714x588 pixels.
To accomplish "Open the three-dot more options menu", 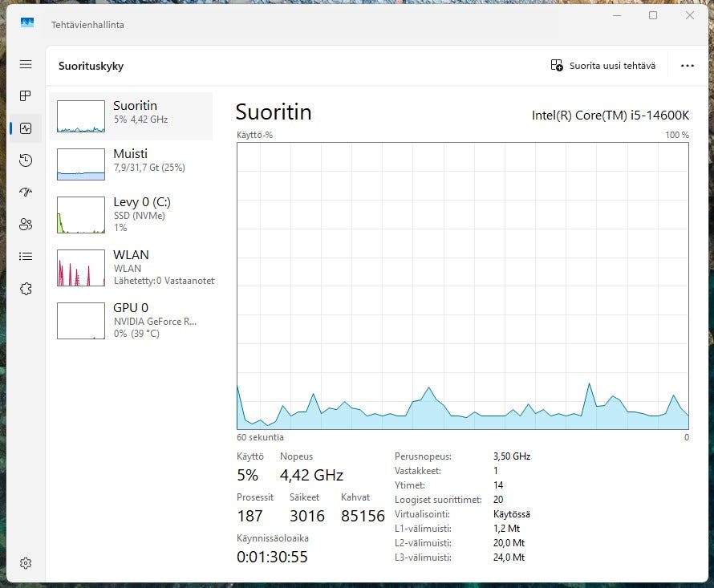I will pyautogui.click(x=687, y=66).
